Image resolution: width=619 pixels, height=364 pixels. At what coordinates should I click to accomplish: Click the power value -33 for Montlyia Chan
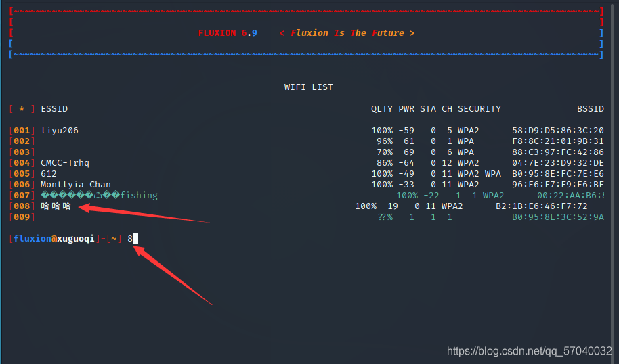(x=406, y=185)
